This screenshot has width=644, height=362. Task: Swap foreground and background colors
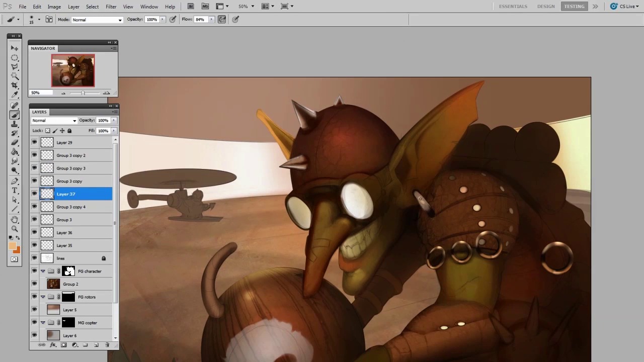pyautogui.click(x=18, y=238)
